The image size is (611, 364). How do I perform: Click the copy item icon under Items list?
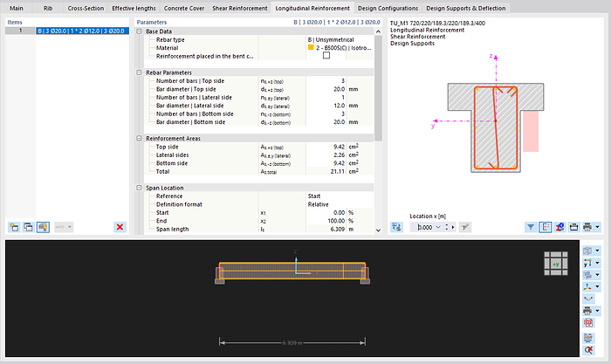29,227
